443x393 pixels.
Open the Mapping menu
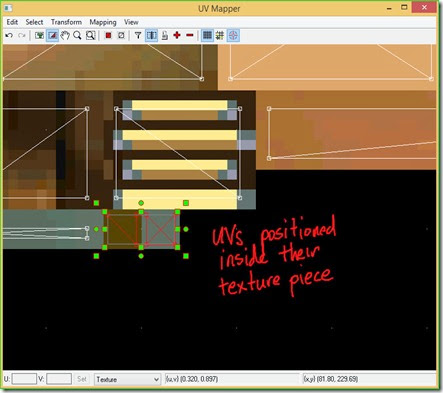click(x=103, y=22)
